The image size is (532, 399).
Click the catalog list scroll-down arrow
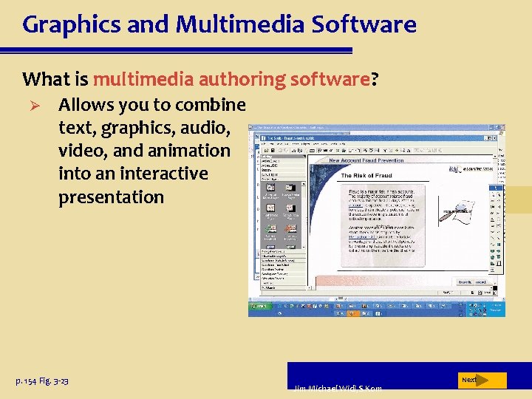pos(304,248)
